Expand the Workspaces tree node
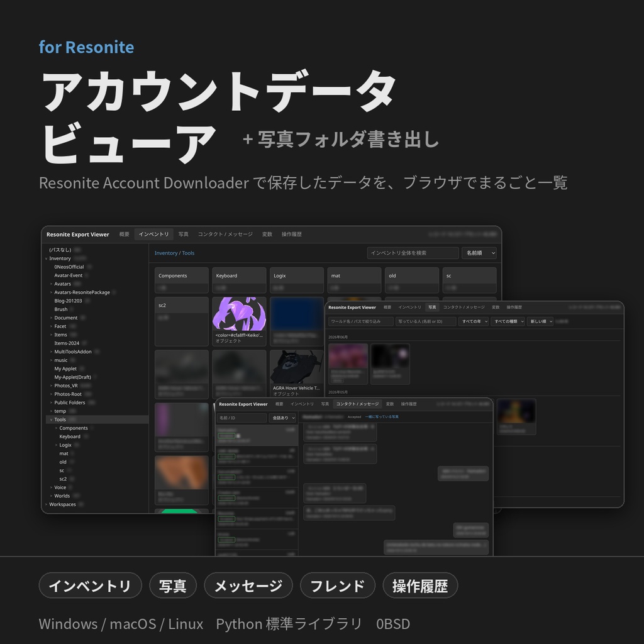644x644 pixels. point(46,504)
